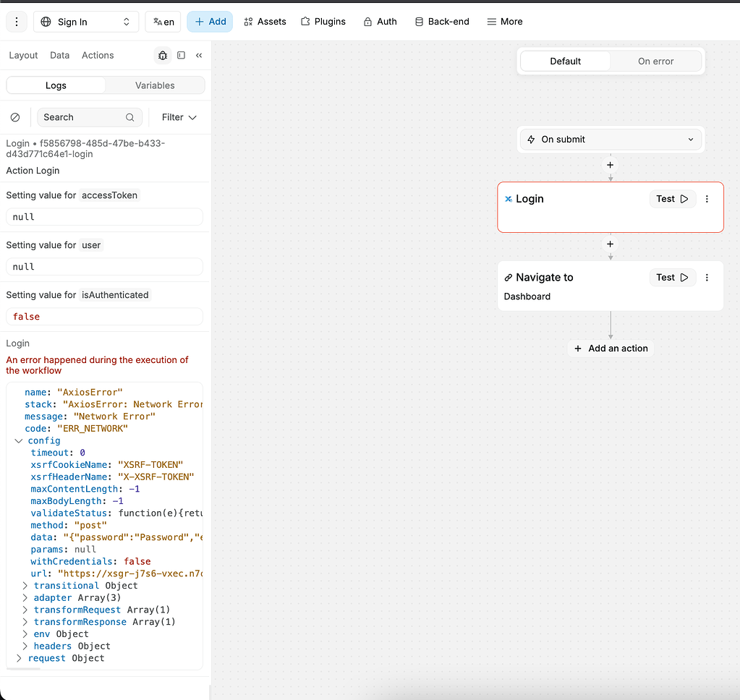Switch to the Data tab
Viewport: 740px width, 700px height.
click(59, 55)
